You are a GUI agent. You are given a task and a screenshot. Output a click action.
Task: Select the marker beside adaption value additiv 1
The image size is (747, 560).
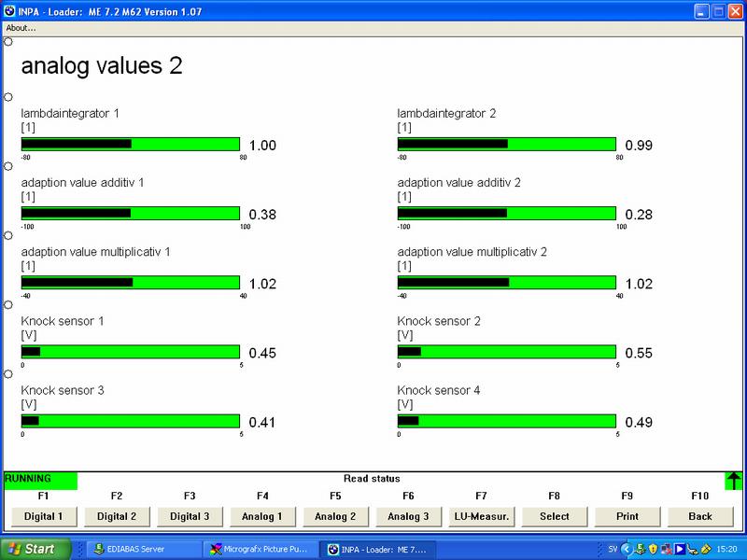point(8,166)
